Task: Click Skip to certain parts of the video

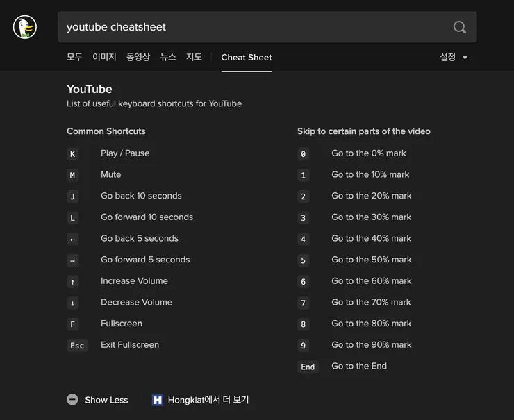Action: (364, 131)
